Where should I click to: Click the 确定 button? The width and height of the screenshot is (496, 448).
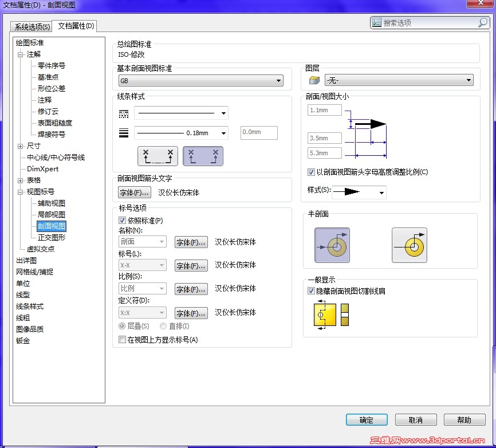pyautogui.click(x=367, y=420)
